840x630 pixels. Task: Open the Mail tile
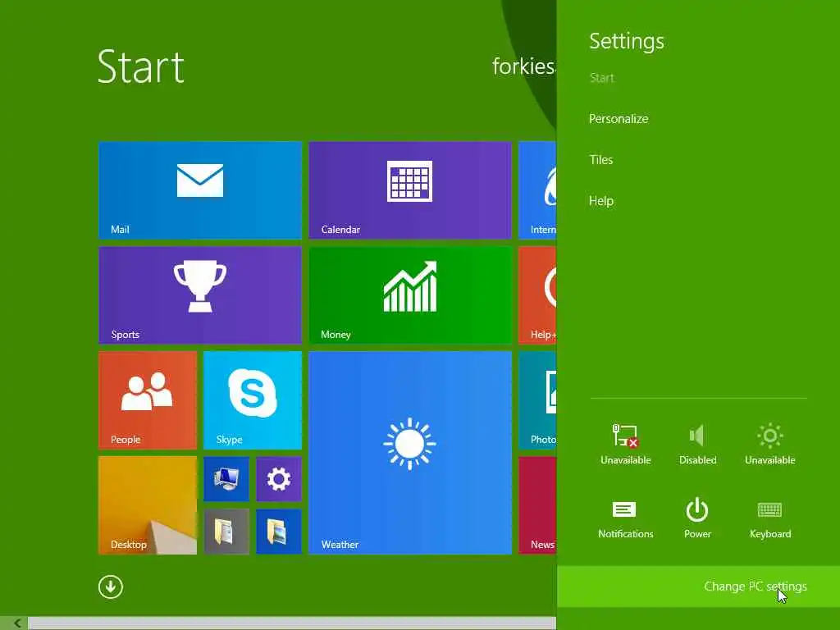coord(200,189)
